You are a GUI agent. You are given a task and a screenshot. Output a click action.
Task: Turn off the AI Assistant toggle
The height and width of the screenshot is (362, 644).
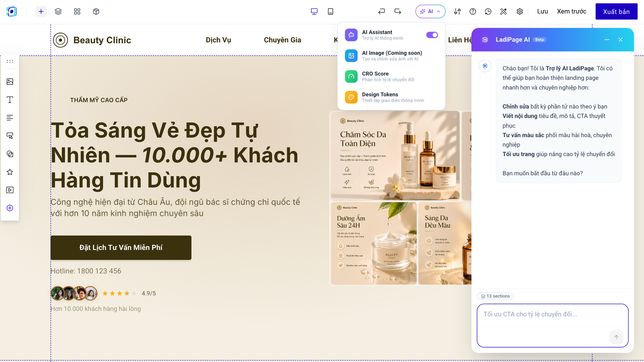point(432,35)
